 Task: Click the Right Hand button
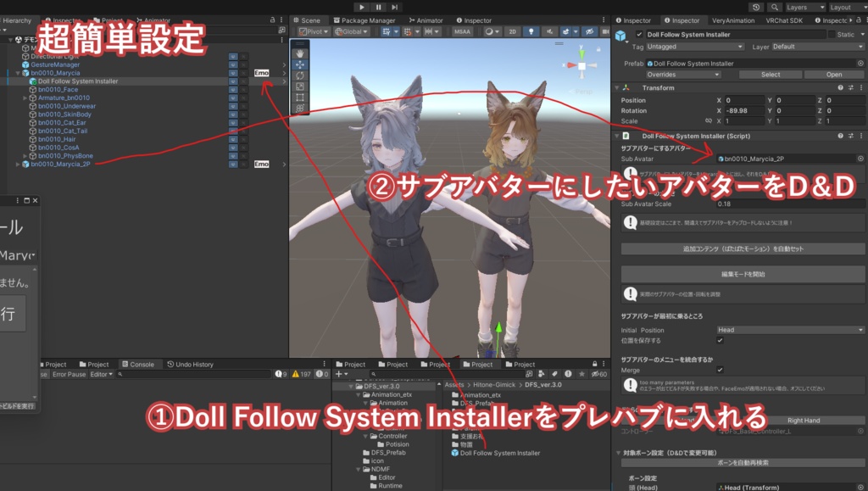pyautogui.click(x=804, y=420)
